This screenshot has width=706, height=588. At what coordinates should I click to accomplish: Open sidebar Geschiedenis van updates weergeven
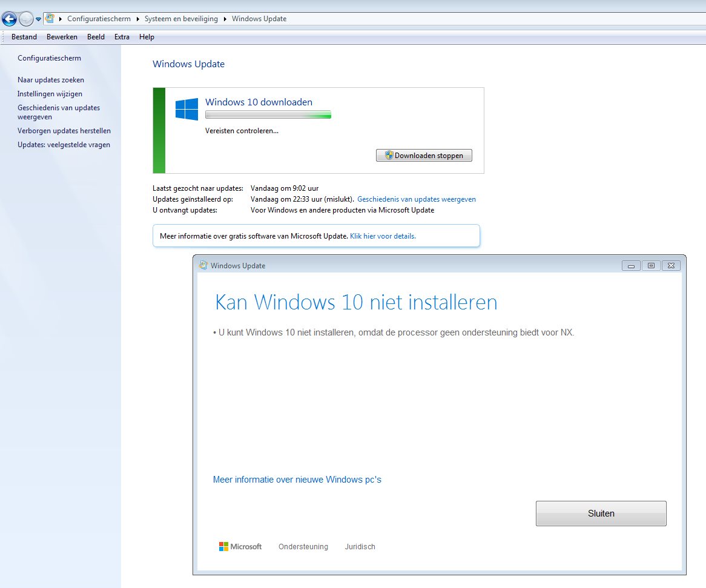[59, 112]
